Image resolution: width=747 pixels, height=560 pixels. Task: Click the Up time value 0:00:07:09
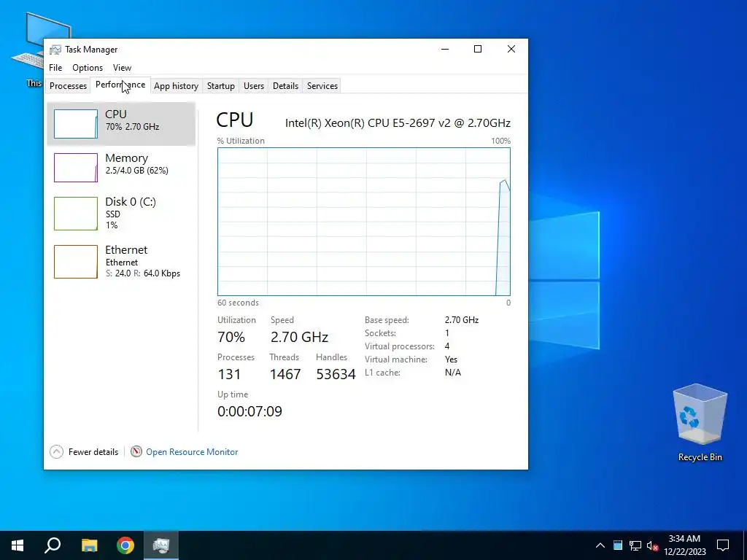tap(249, 411)
